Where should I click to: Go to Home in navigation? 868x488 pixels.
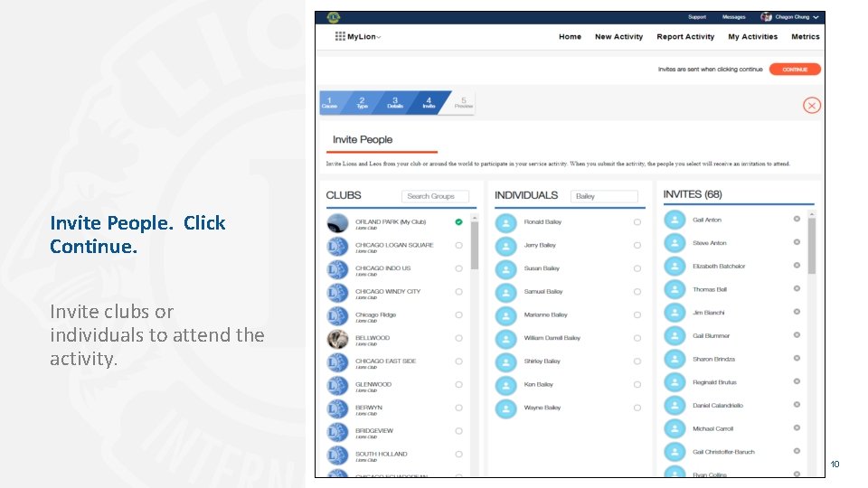(x=570, y=36)
